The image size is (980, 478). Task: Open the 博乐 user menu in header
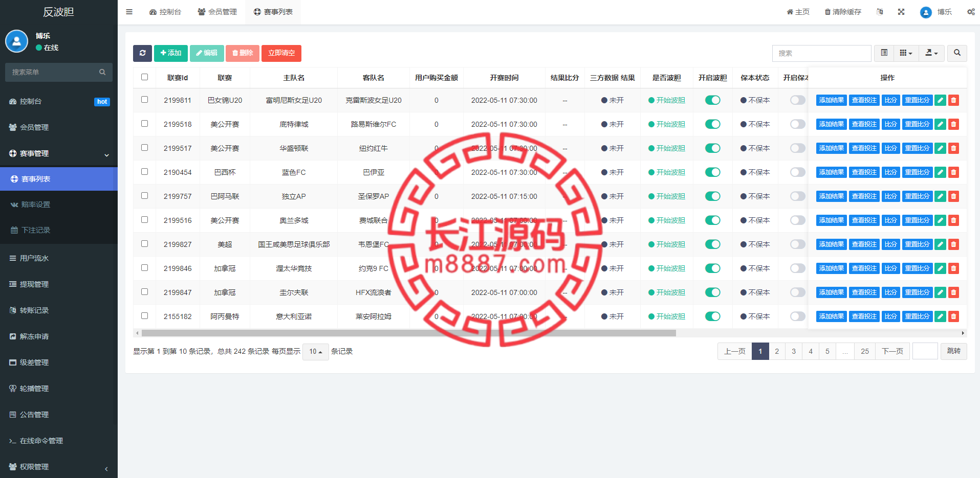pos(936,12)
